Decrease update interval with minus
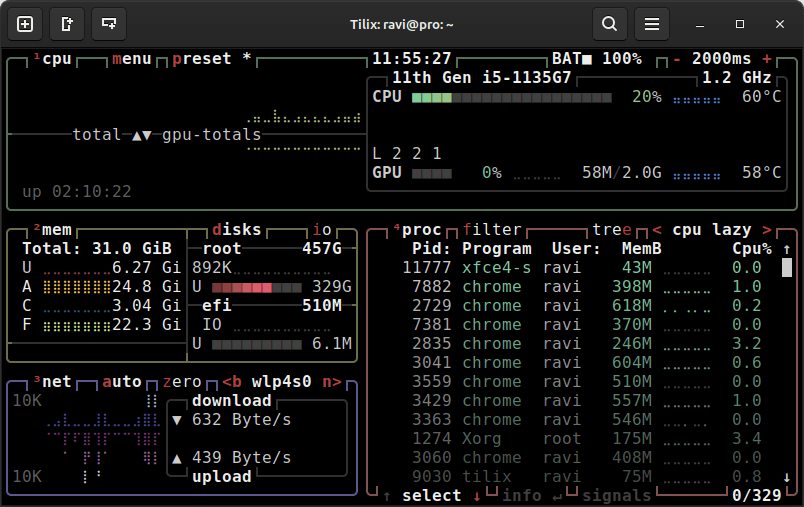 [677, 59]
